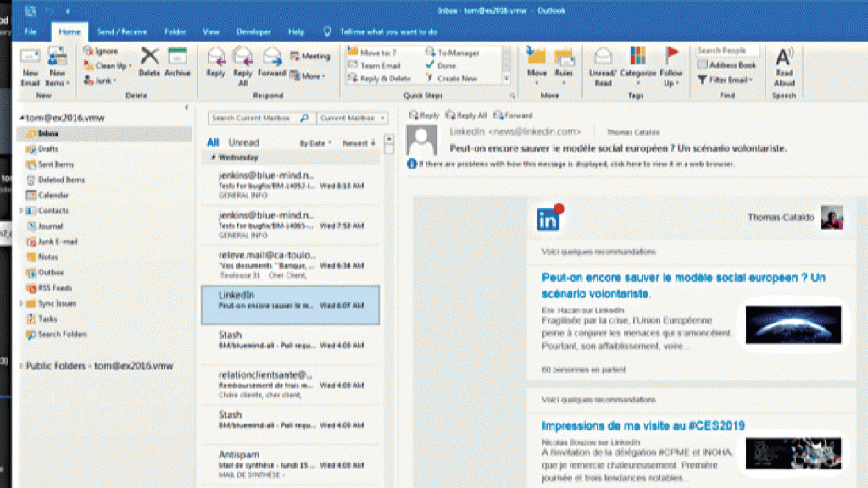868x488 pixels.
Task: Open the By Date sort dropdown
Action: pyautogui.click(x=315, y=143)
